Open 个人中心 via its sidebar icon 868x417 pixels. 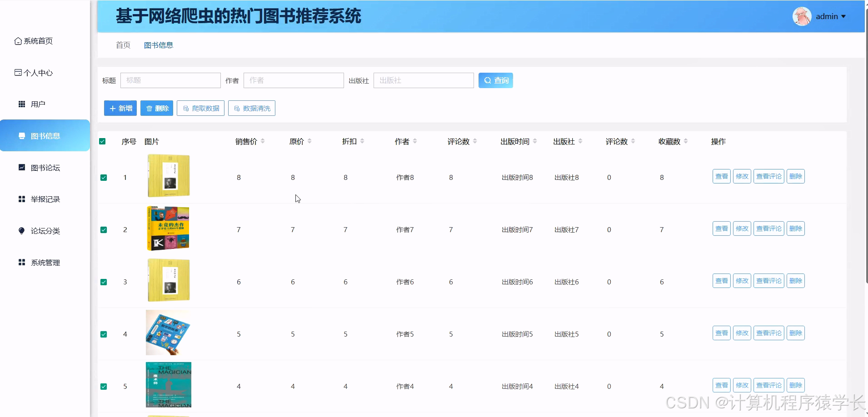tap(18, 72)
